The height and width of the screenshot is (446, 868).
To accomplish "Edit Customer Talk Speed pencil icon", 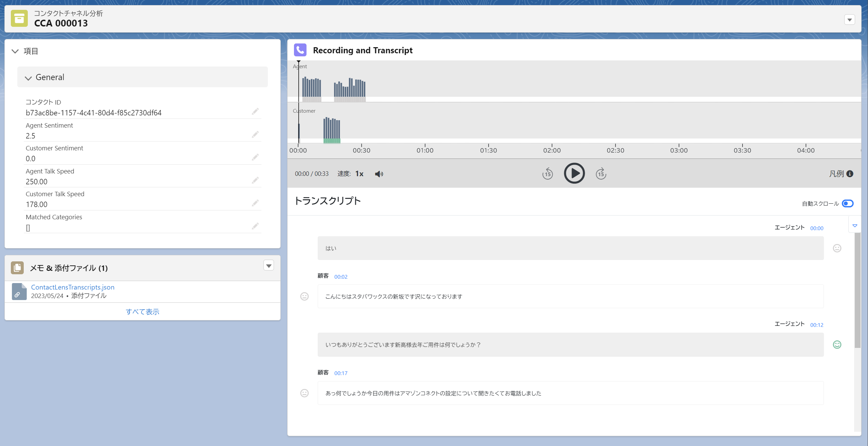I will pyautogui.click(x=255, y=203).
